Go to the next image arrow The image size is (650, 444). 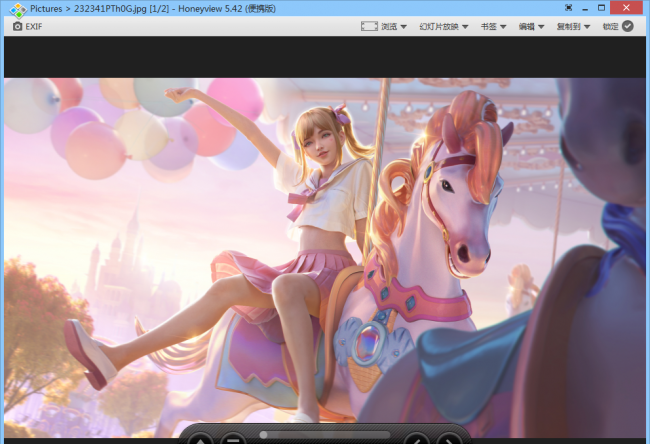coord(449,440)
